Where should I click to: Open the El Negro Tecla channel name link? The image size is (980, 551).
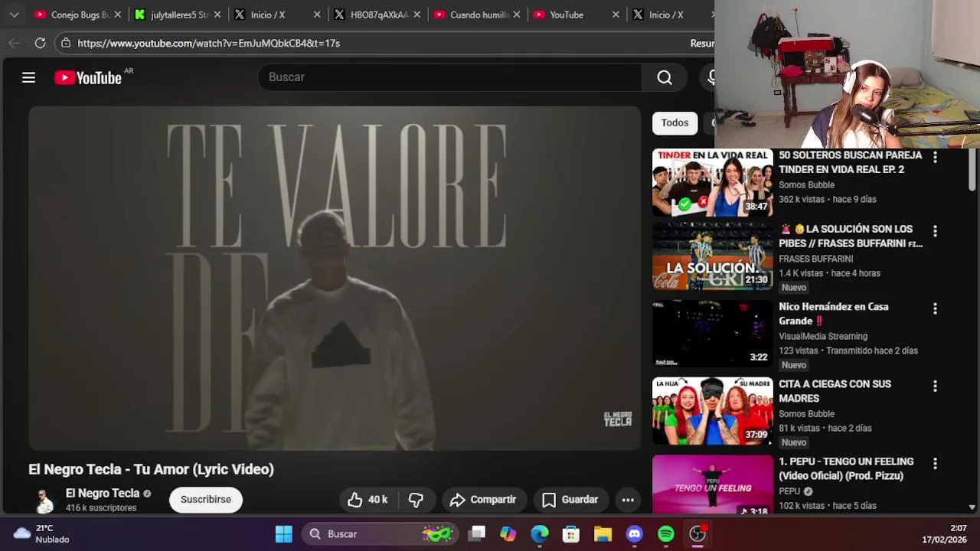coord(103,494)
